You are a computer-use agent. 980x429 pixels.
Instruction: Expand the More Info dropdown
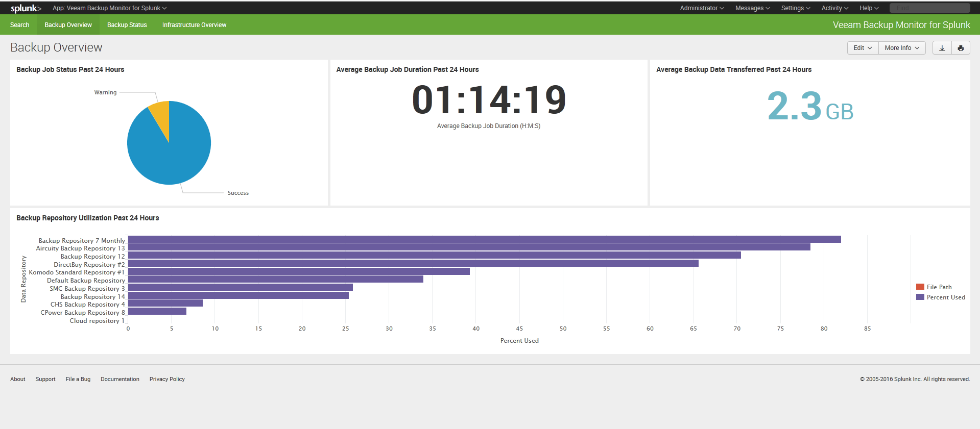pyautogui.click(x=902, y=48)
